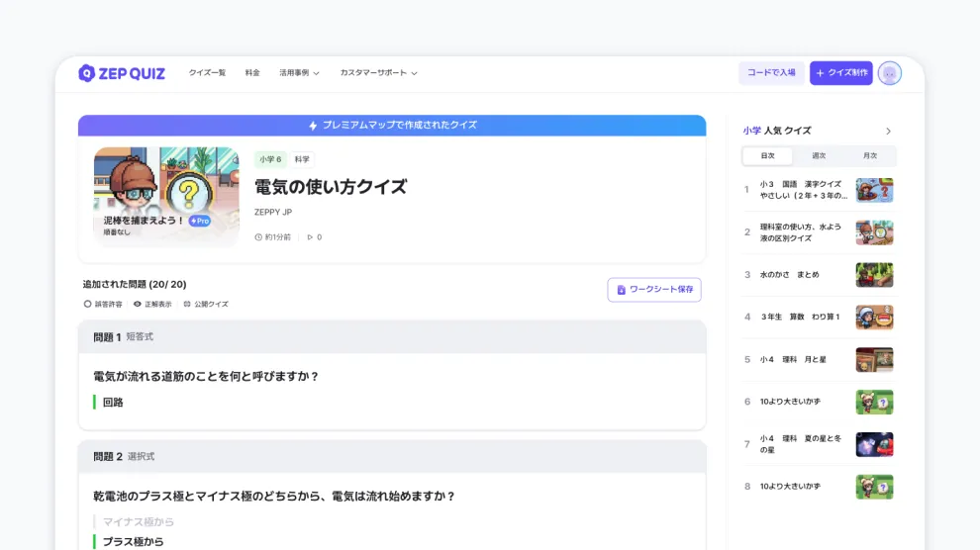Open thumbnail of 3年生 算数 わり算1
980x550 pixels.
coord(874,318)
